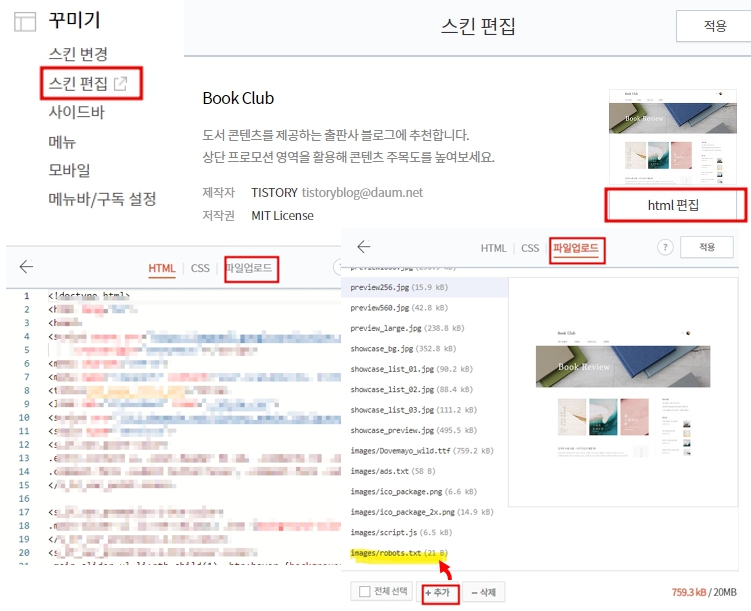Image resolution: width=751 pixels, height=611 pixels.
Task: Open 스킨 편집 in the sidebar
Action: tap(78, 84)
